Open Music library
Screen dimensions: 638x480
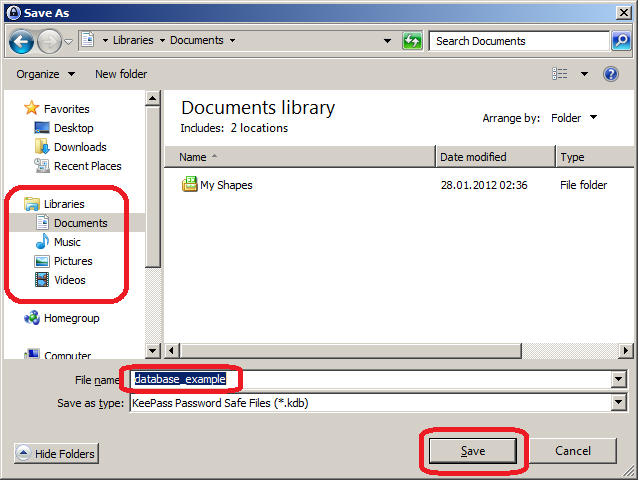pyautogui.click(x=67, y=242)
